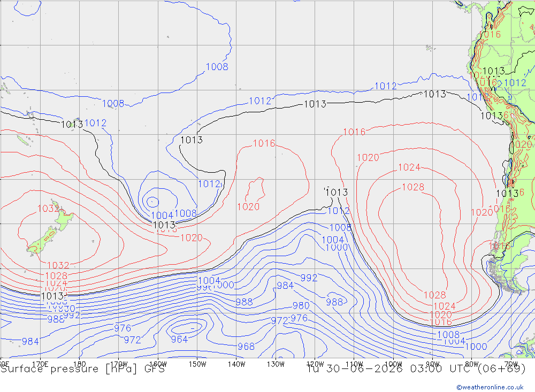Click the 130W longitude axis label
The width and height of the screenshot is (535, 392).
[x=276, y=364]
